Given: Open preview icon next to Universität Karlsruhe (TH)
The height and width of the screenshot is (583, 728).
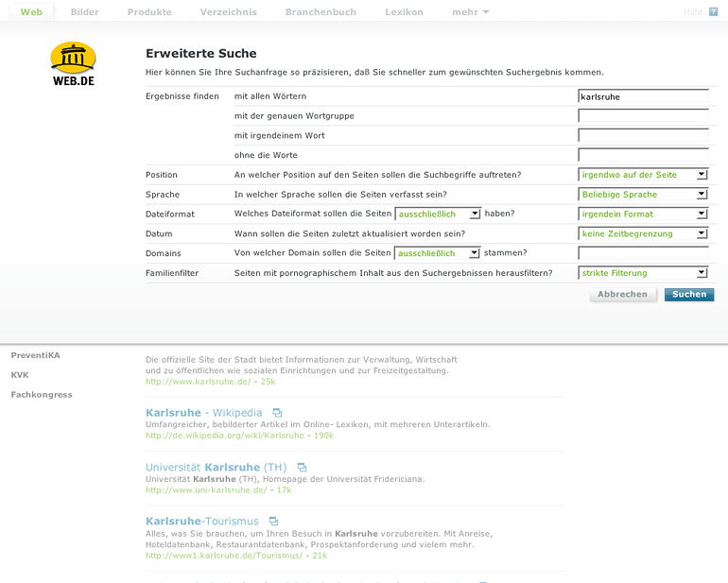Looking at the screenshot, I should click(303, 467).
